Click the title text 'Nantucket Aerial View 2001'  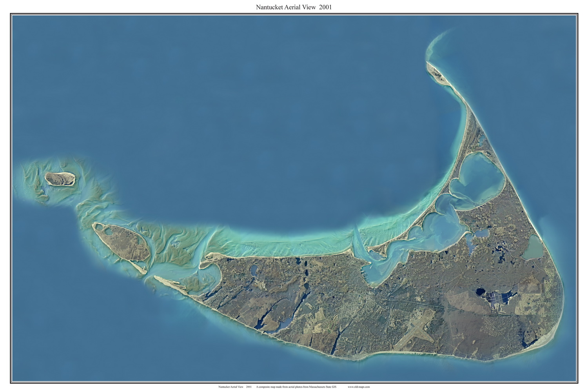294,7
